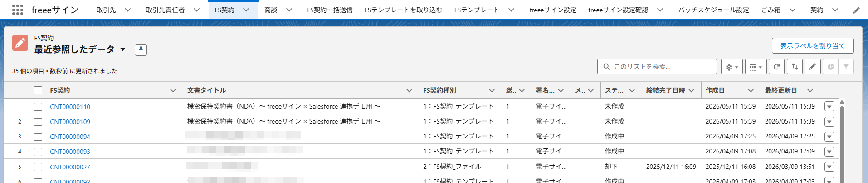Expand the ごみ箱 tab chevron

(x=792, y=10)
